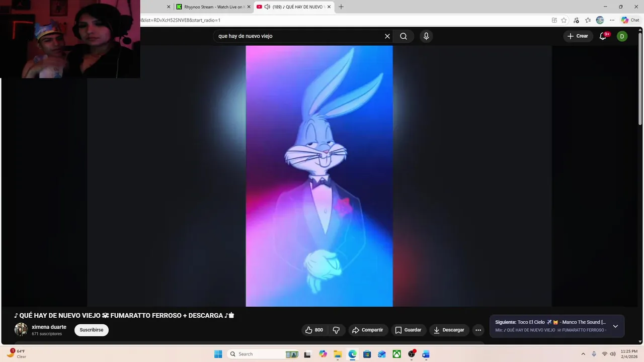Open Edge settings and more ellipsis

(612, 20)
